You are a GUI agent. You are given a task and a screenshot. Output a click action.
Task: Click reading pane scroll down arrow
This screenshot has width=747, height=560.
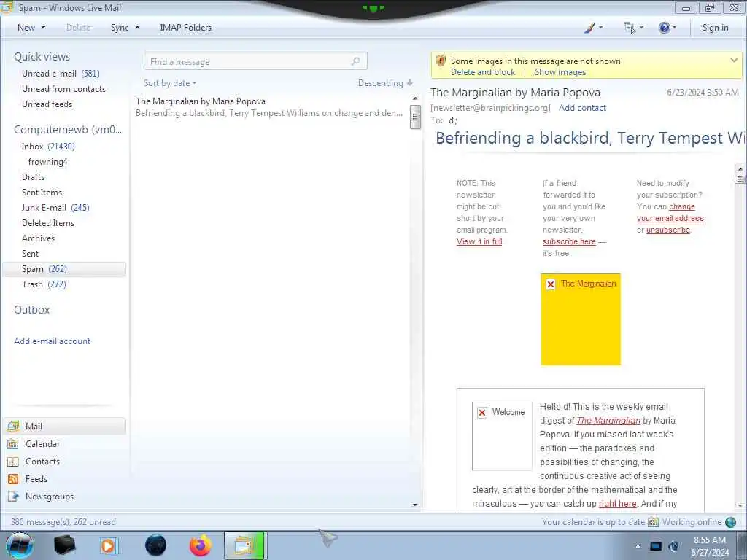(740, 505)
